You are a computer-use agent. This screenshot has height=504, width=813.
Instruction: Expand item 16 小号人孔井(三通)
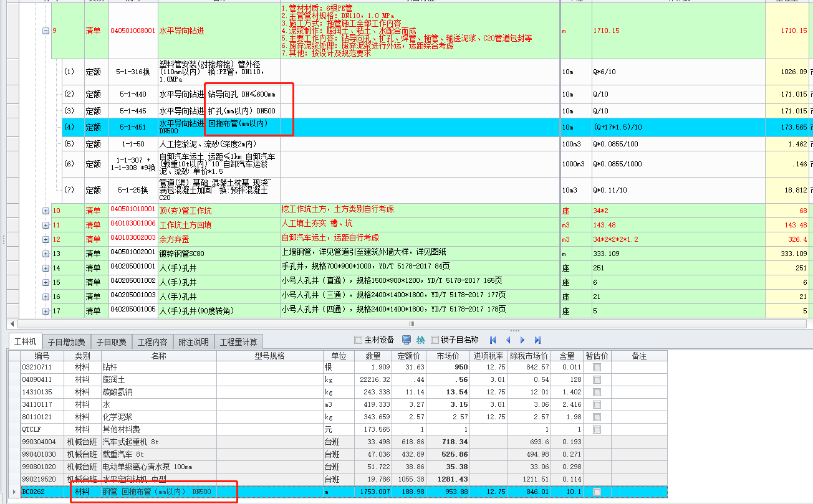pos(46,297)
